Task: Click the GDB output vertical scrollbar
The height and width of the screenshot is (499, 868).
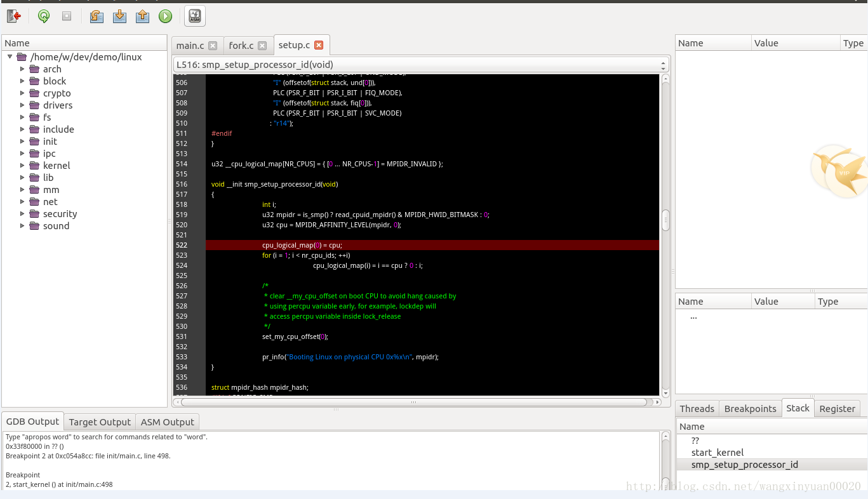Action: 665,460
